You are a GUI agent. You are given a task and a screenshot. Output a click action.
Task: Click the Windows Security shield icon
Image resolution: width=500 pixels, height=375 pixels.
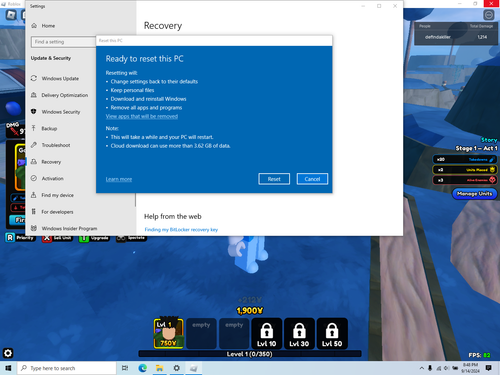pyautogui.click(x=34, y=111)
